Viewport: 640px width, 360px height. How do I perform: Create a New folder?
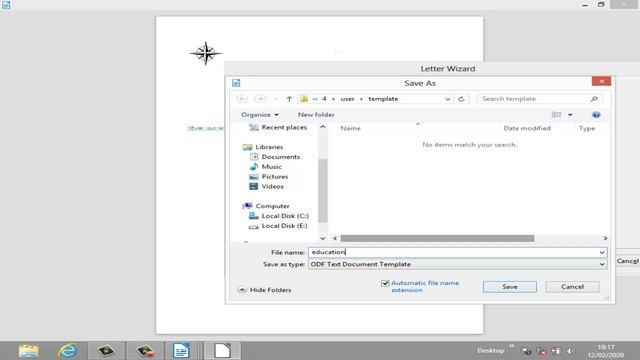(316, 115)
